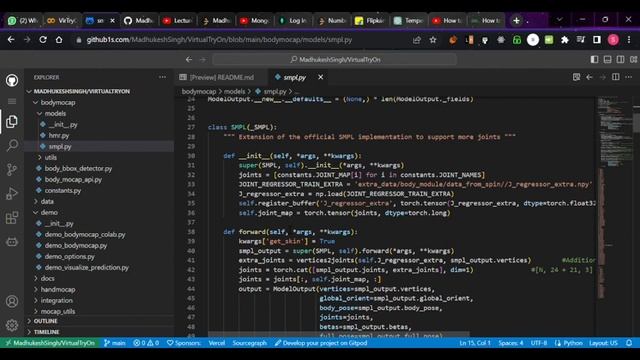The width and height of the screenshot is (640, 360).
Task: Toggle secondary side bar layout icon
Action: tap(620, 60)
